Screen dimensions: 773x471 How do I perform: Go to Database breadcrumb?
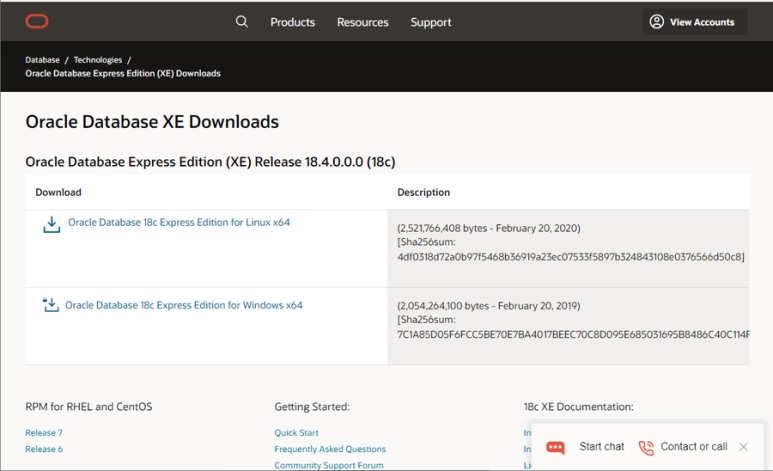(x=42, y=60)
